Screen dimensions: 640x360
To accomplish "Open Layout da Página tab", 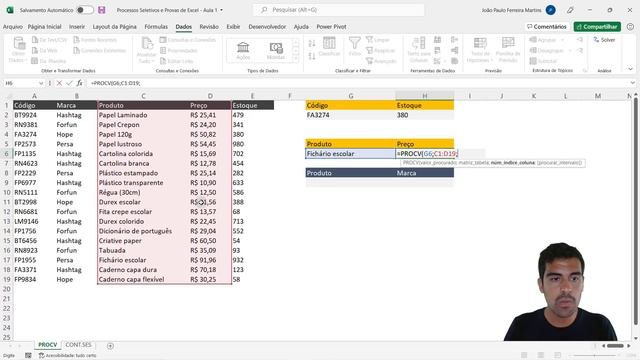I will pyautogui.click(x=115, y=27).
